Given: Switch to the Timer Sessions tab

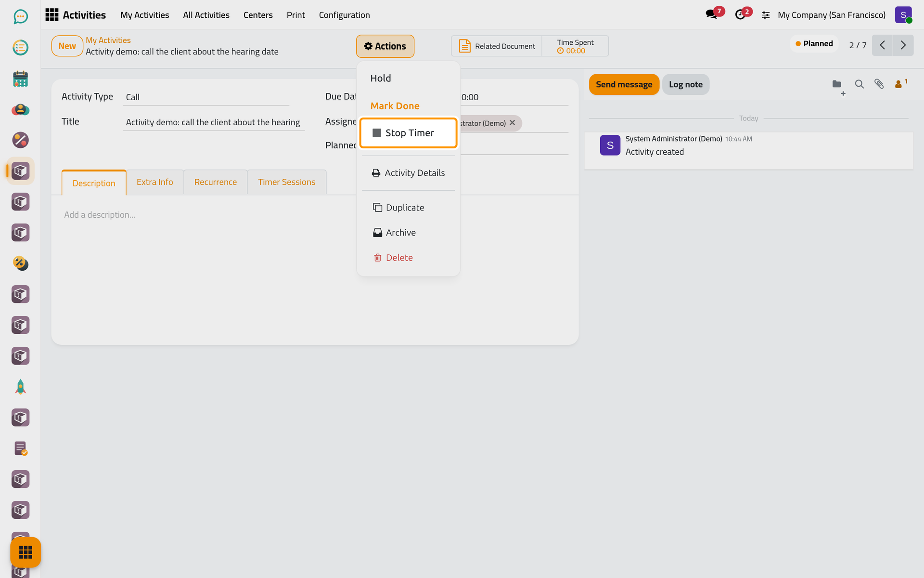Looking at the screenshot, I should pos(286,182).
